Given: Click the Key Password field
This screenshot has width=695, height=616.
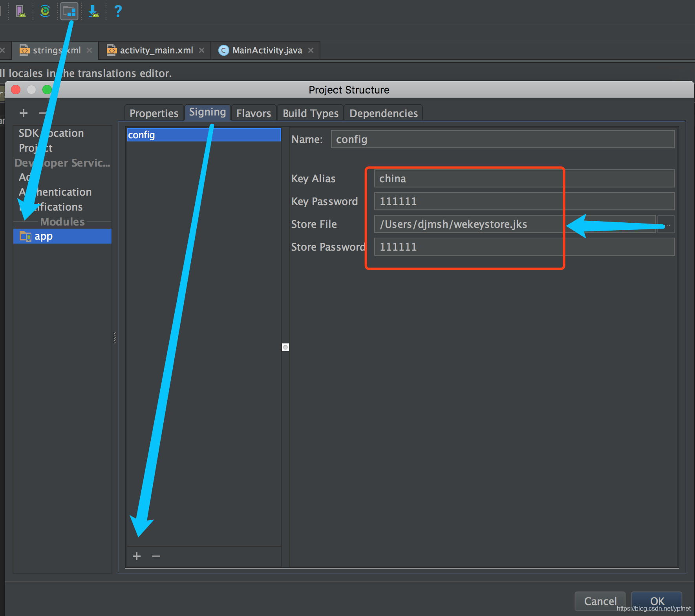Looking at the screenshot, I should click(x=524, y=202).
